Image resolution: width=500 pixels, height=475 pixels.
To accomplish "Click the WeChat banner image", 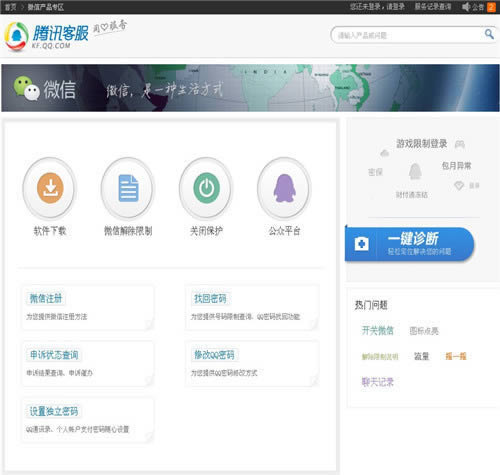I will pos(250,88).
